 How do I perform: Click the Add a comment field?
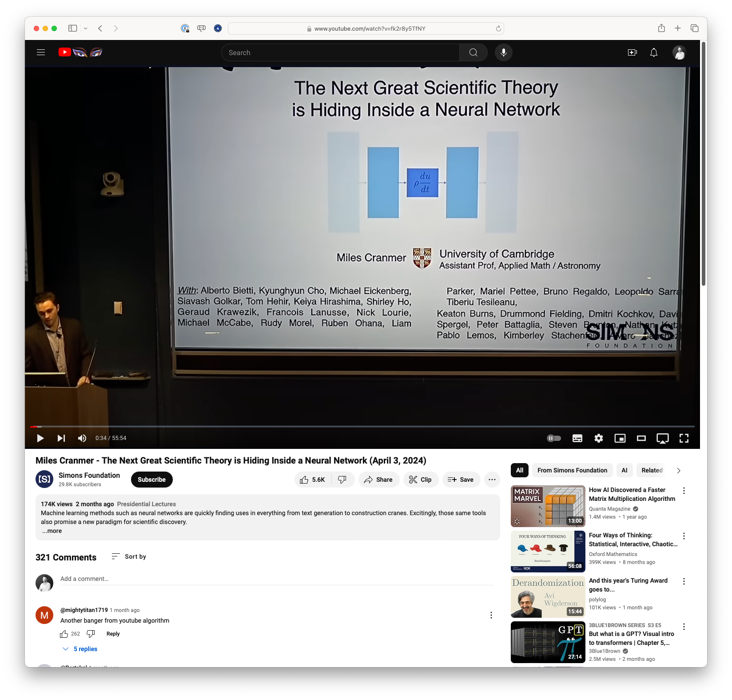[x=275, y=579]
